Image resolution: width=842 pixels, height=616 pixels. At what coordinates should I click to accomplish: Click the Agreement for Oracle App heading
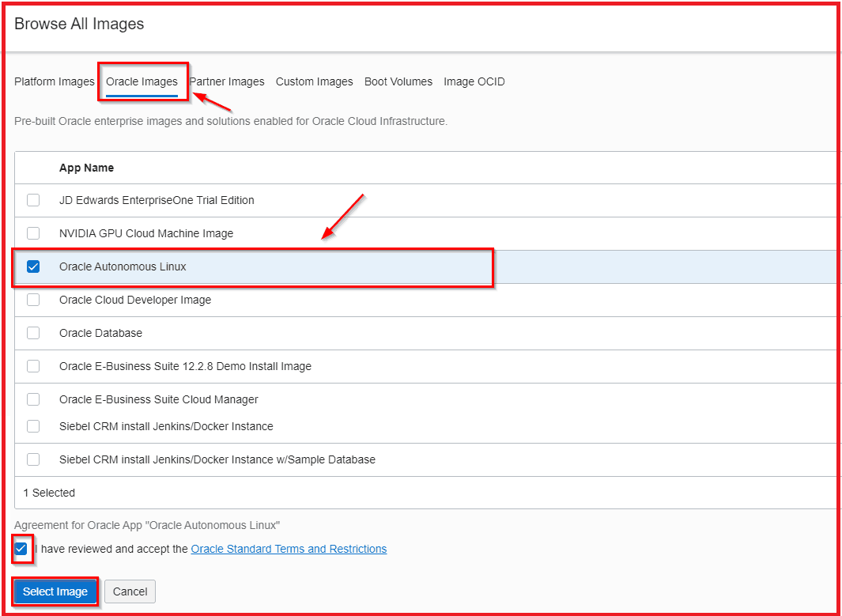click(x=147, y=525)
